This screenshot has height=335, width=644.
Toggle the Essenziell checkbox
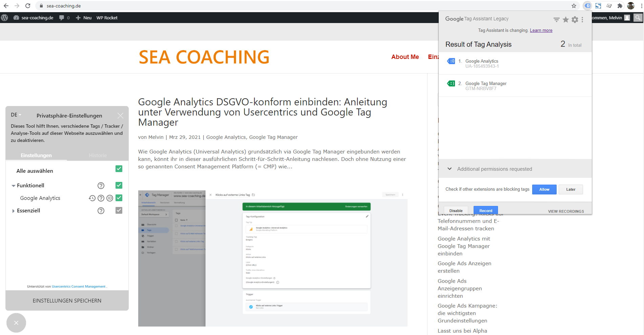click(x=119, y=210)
